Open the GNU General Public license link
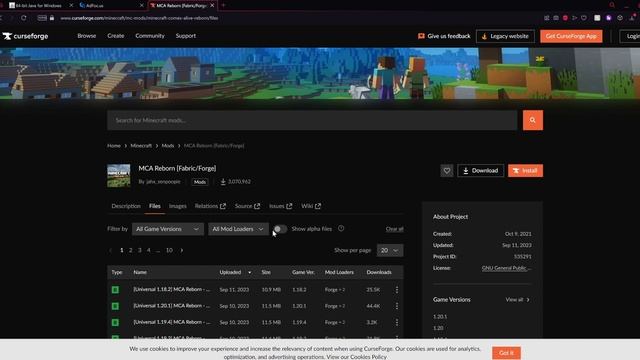Viewport: 640px width, 360px height. pyautogui.click(x=507, y=268)
